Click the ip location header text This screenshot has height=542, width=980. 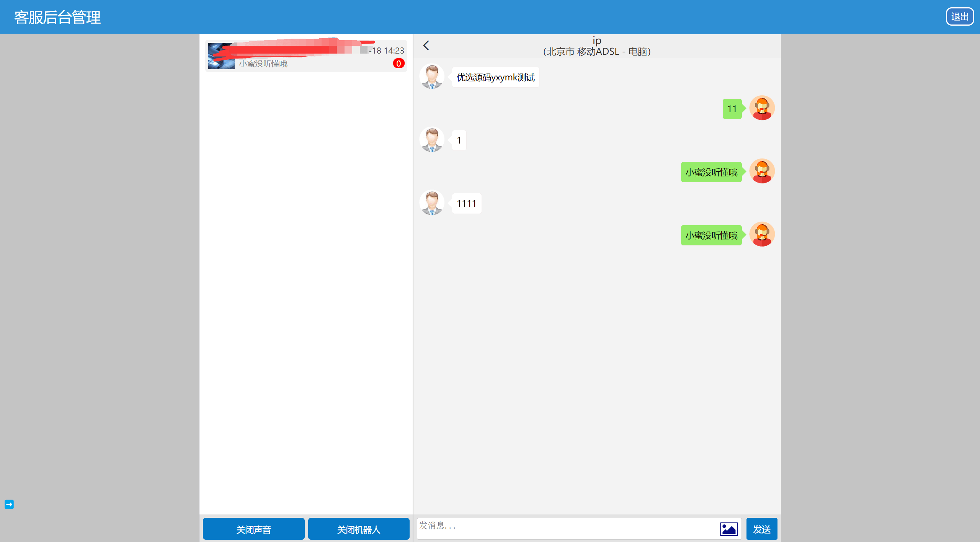pos(597,46)
